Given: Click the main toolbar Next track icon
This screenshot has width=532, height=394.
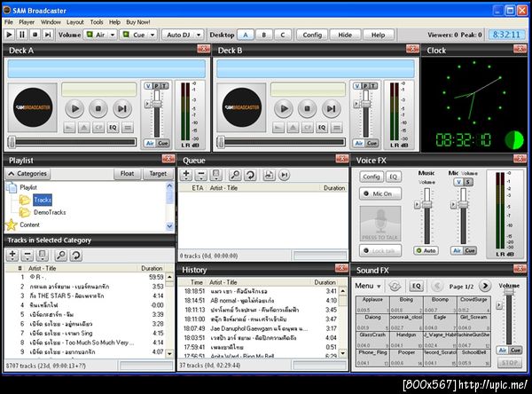Looking at the screenshot, I should (x=48, y=35).
